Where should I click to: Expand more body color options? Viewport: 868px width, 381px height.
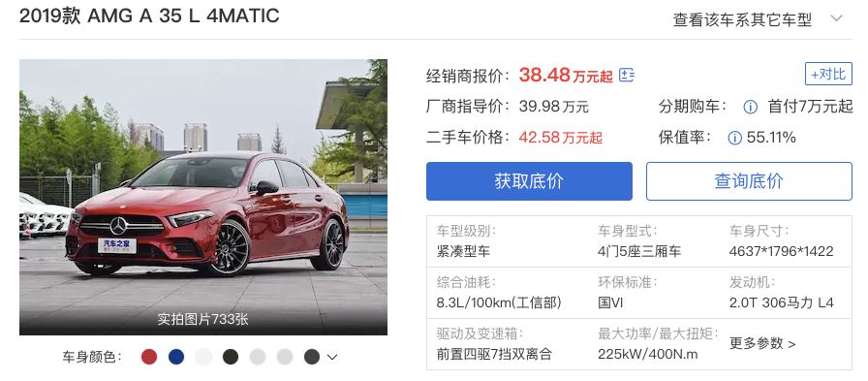332,357
